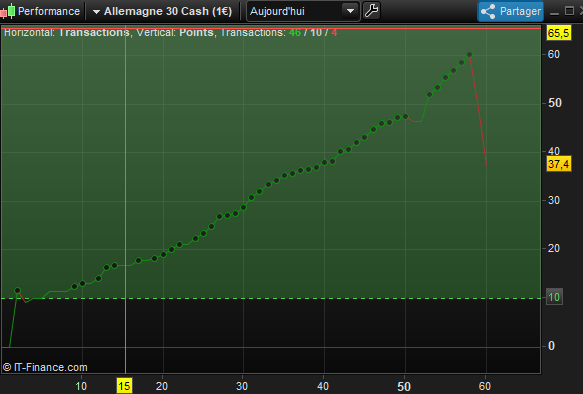Click the yellow 37,4 current value label
The width and height of the screenshot is (583, 394).
(x=558, y=164)
